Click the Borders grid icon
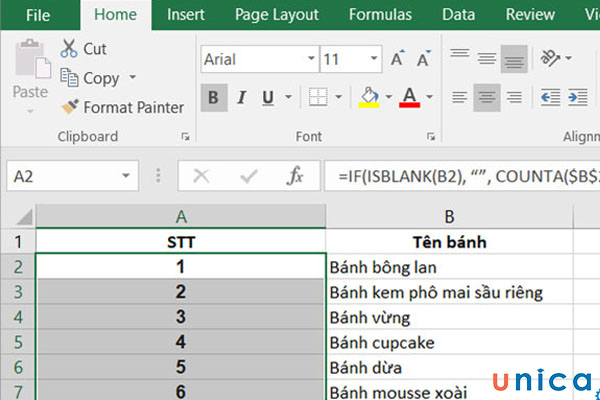 point(317,98)
